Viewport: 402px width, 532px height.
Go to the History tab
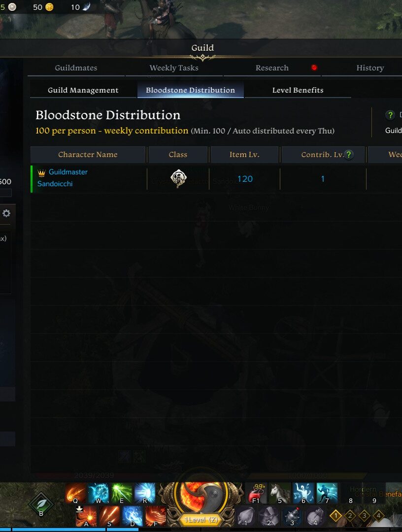point(370,68)
